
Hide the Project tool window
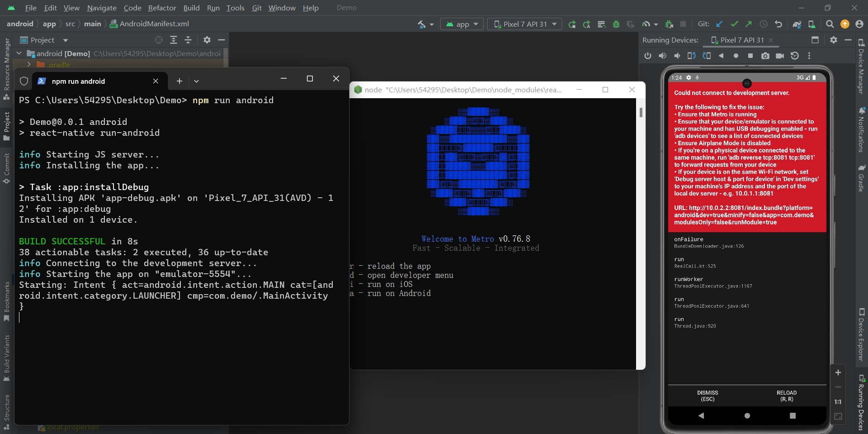pos(222,40)
